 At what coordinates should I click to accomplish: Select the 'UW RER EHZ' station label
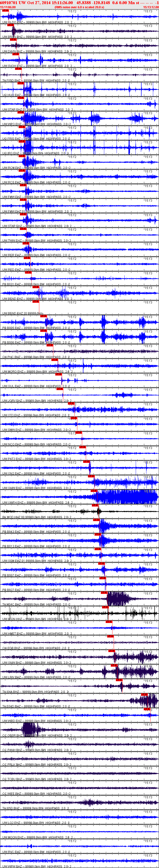pos(12,255)
